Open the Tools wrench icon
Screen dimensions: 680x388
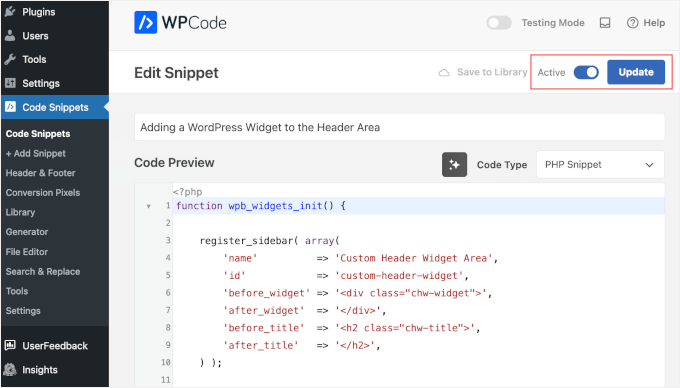pos(10,59)
